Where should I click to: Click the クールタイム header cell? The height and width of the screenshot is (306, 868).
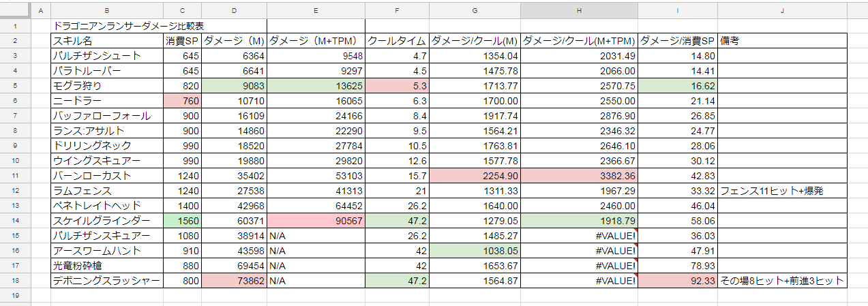pyautogui.click(x=398, y=41)
